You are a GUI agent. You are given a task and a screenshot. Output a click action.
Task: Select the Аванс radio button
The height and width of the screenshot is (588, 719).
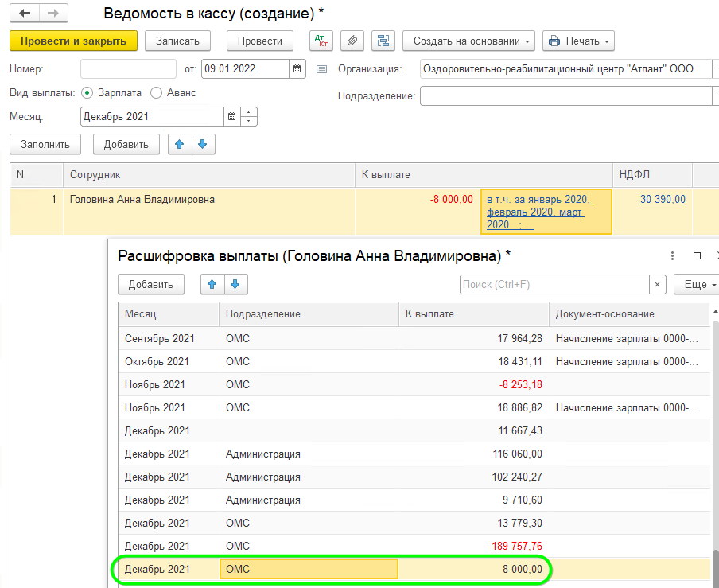point(156,92)
